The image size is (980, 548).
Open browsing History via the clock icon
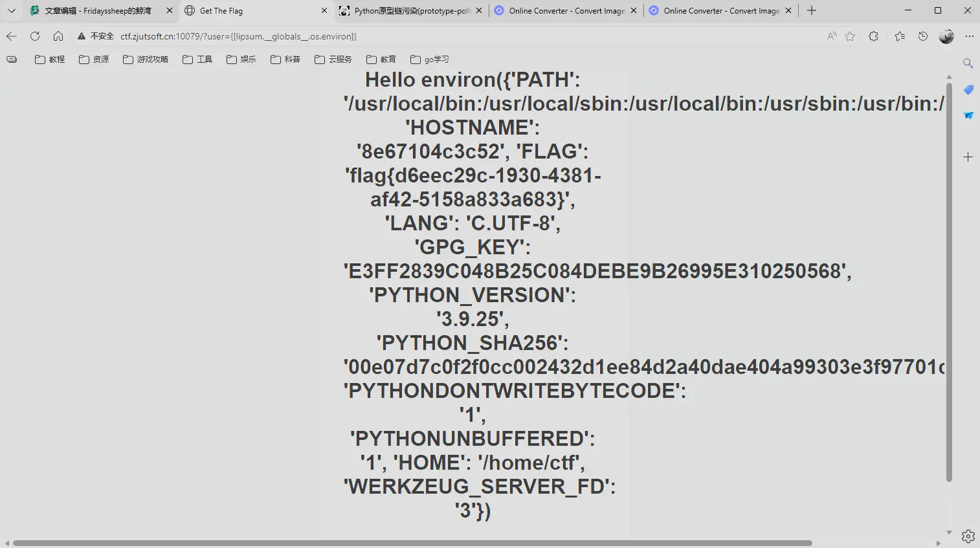(x=922, y=36)
